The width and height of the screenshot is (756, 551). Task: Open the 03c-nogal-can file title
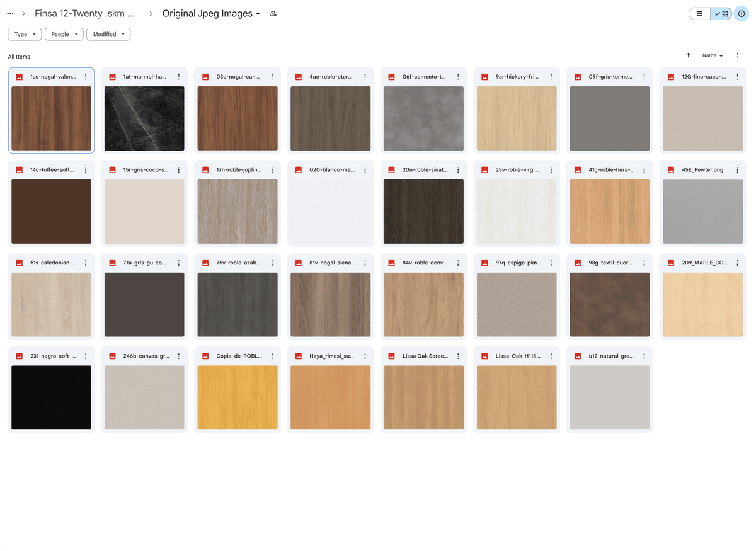point(238,77)
